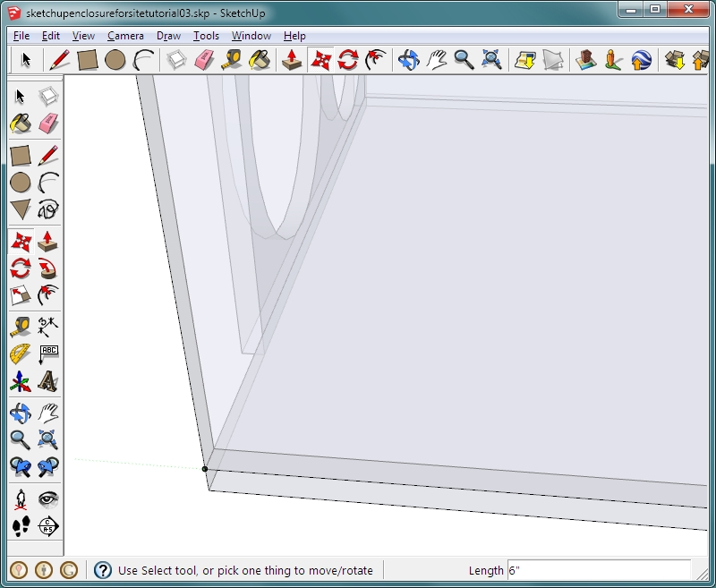Select the Scale tool in side toolbar
The width and height of the screenshot is (716, 588).
click(x=21, y=295)
